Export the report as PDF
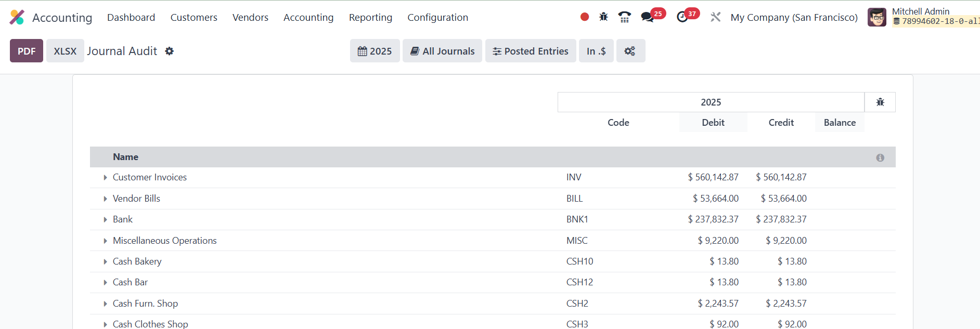The image size is (980, 329). (x=27, y=51)
